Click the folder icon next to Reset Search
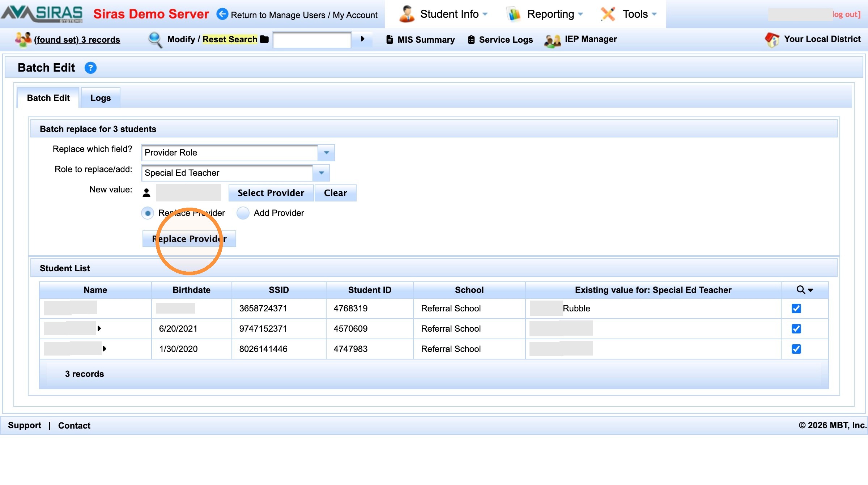Image resolution: width=868 pixels, height=485 pixels. (x=264, y=39)
